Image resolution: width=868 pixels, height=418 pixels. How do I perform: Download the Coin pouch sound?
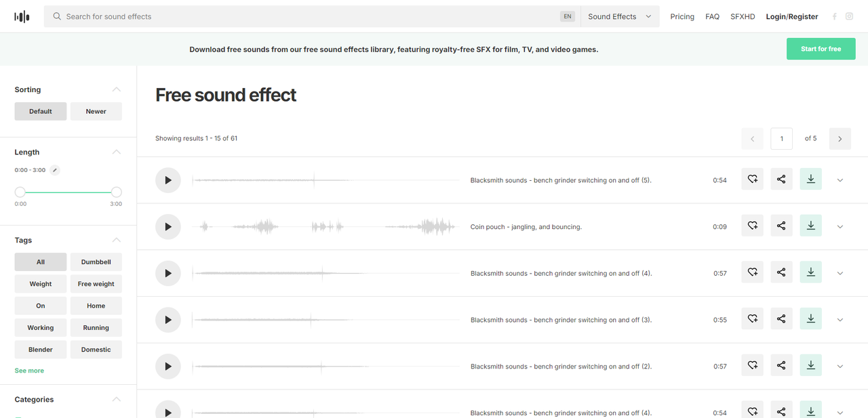pos(810,226)
